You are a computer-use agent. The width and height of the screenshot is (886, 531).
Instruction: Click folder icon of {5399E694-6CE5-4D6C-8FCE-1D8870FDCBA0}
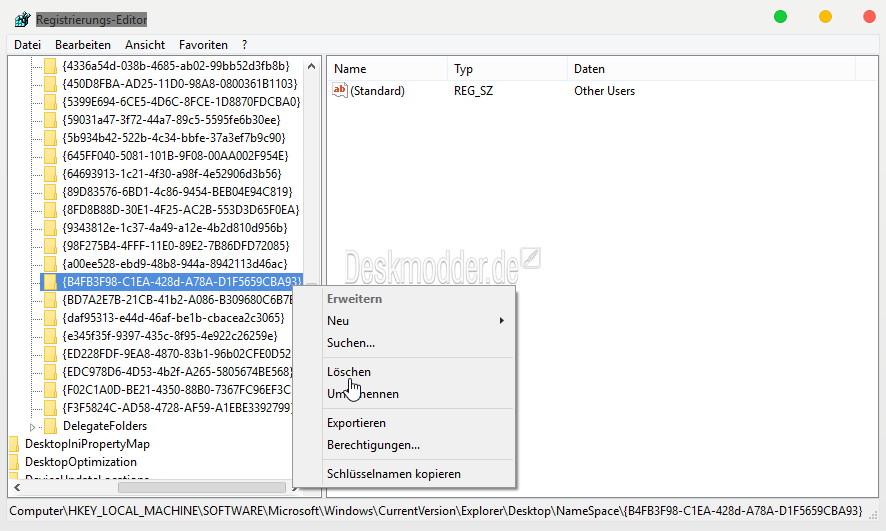click(x=50, y=102)
